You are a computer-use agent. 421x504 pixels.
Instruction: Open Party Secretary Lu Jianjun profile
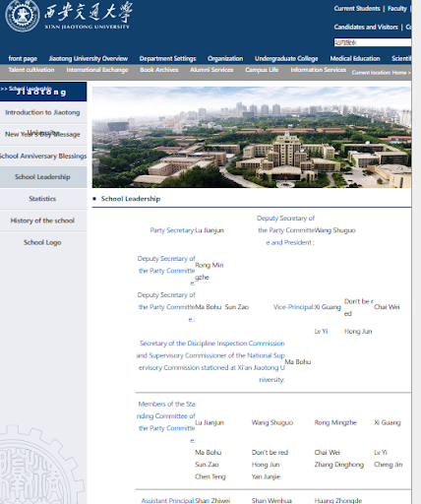[x=210, y=230]
